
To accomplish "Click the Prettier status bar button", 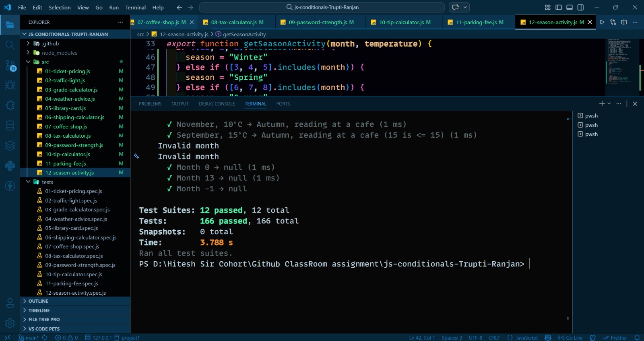I will [x=615, y=338].
